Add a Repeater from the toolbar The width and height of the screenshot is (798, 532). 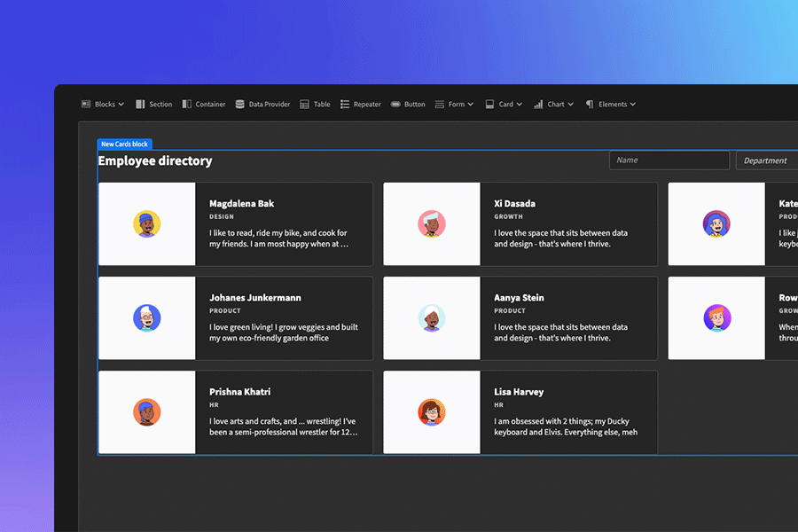click(x=360, y=104)
